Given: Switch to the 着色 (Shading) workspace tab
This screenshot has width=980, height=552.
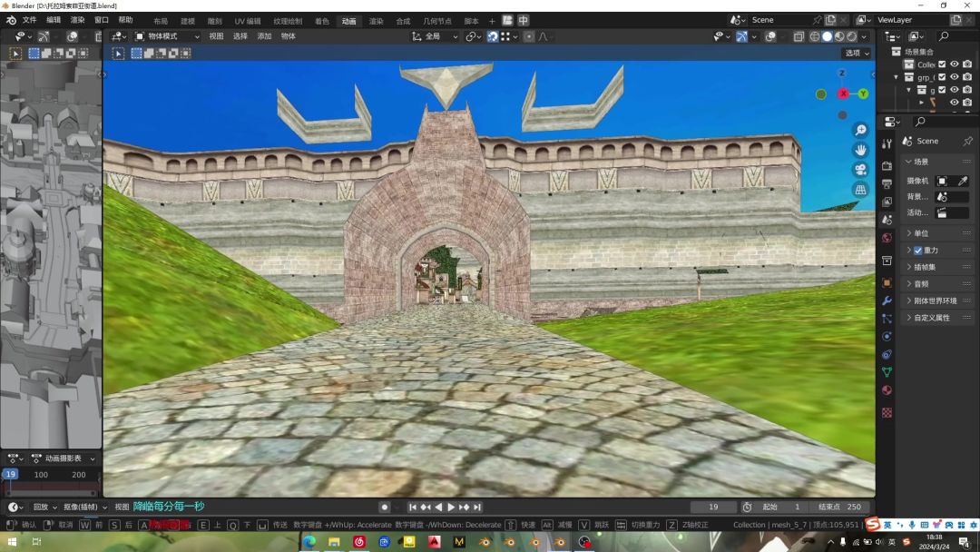Looking at the screenshot, I should (x=322, y=21).
